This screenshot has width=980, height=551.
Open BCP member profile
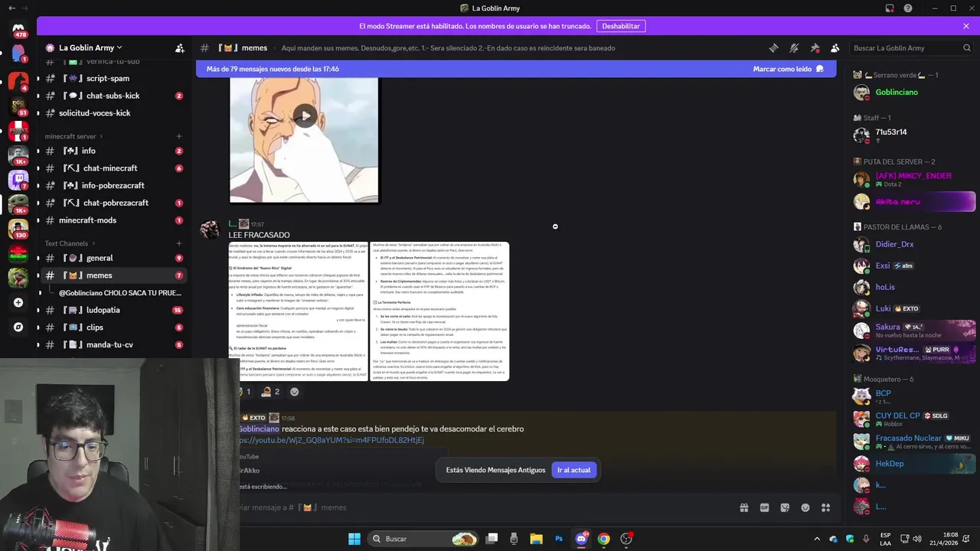click(x=914, y=396)
